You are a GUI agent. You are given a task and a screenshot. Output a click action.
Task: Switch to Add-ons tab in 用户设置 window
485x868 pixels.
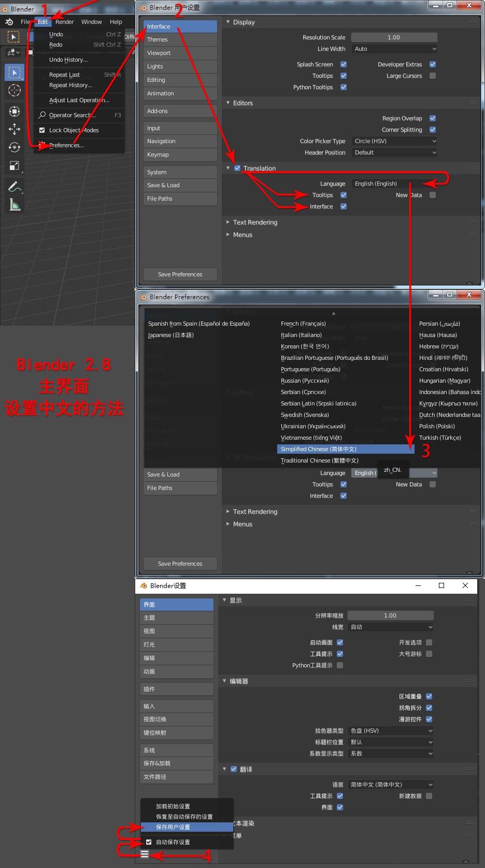click(x=180, y=111)
